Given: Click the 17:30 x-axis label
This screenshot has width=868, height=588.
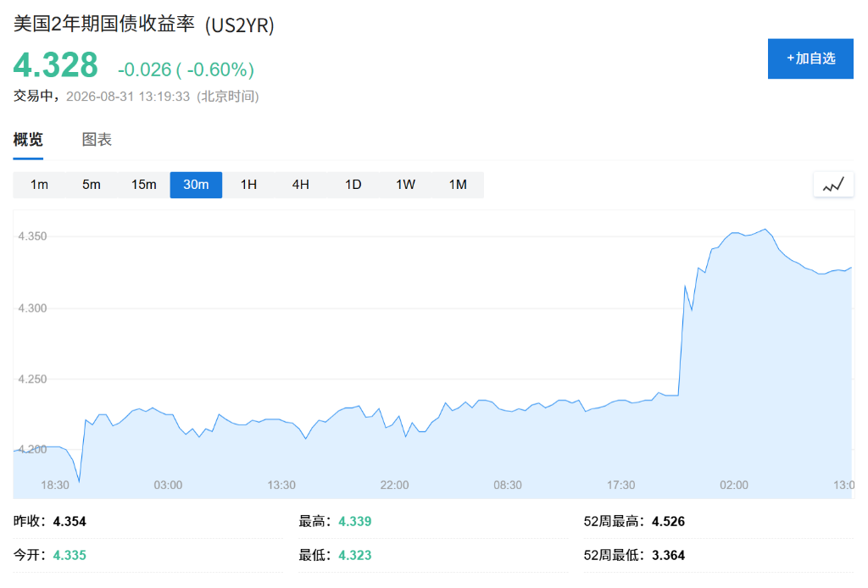Looking at the screenshot, I should point(620,485).
